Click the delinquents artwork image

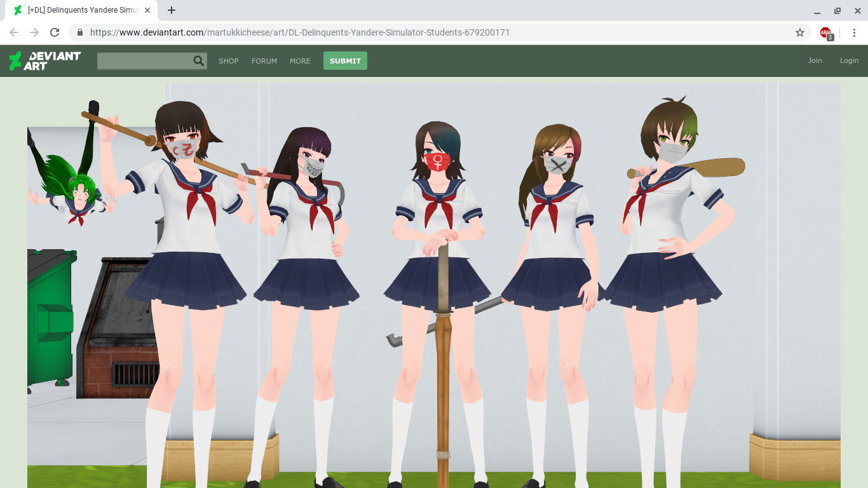click(x=434, y=285)
